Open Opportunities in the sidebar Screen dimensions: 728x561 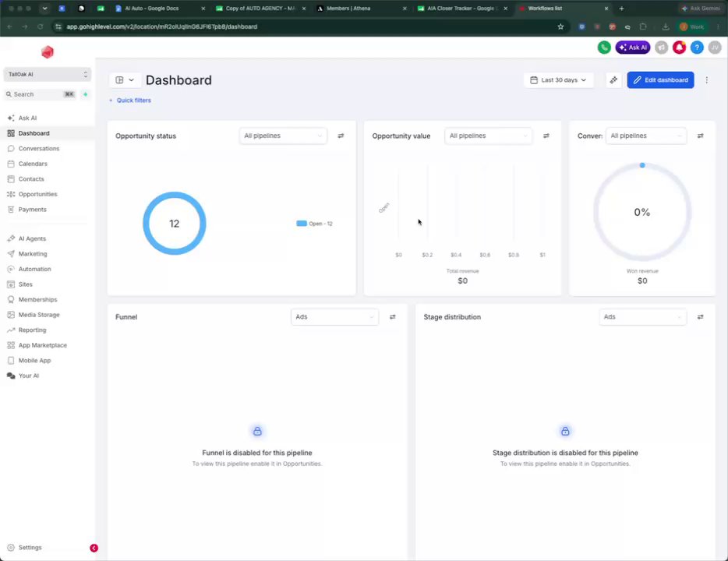[x=47, y=194]
